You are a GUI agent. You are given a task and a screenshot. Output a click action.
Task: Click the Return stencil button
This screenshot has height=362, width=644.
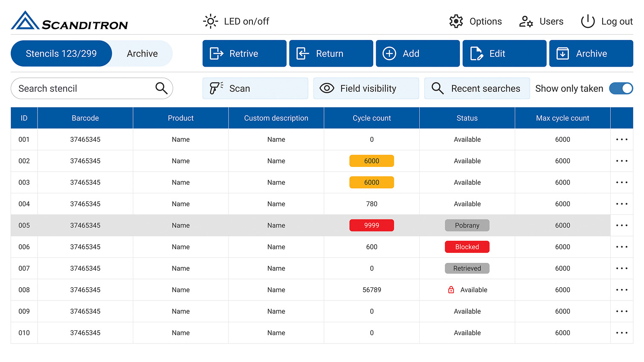[331, 53]
